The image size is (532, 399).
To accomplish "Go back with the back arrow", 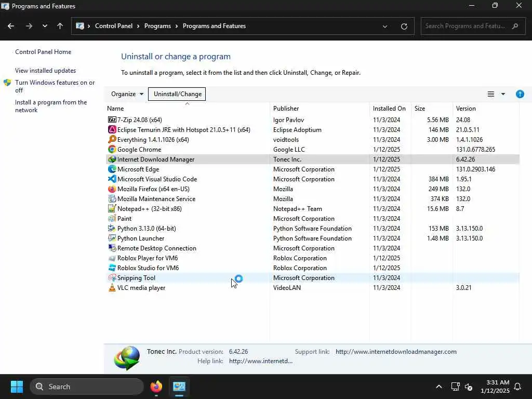I will [11, 26].
